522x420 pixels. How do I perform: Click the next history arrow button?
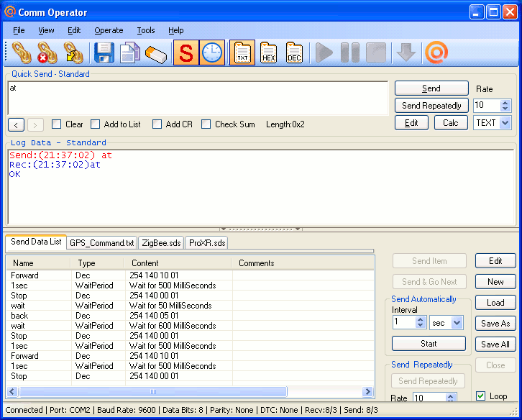pyautogui.click(x=35, y=125)
